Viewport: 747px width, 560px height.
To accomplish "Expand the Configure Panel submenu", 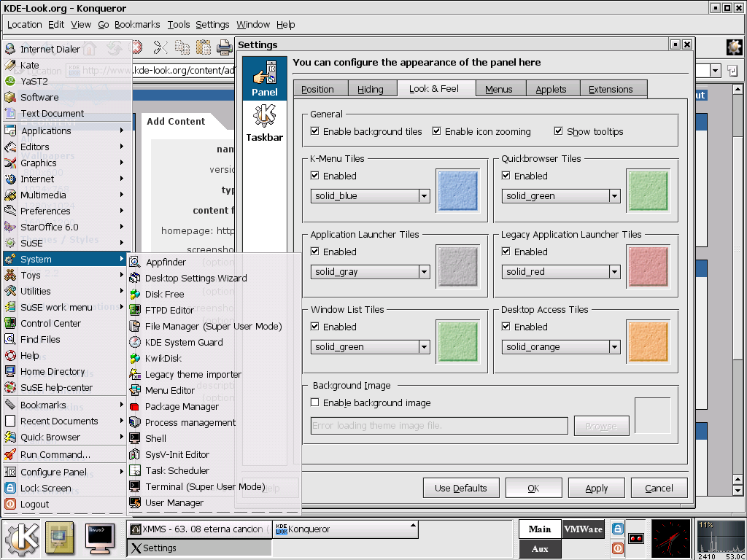I will coord(65,472).
